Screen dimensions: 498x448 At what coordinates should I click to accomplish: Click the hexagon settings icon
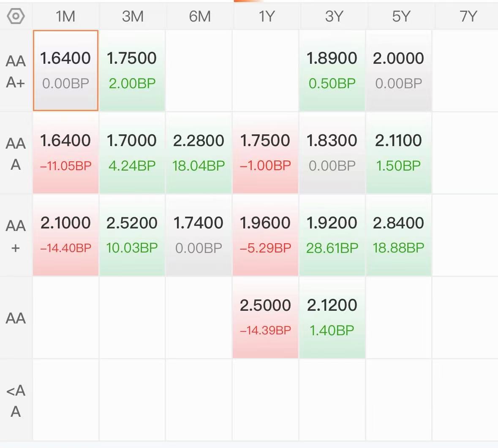(x=16, y=16)
